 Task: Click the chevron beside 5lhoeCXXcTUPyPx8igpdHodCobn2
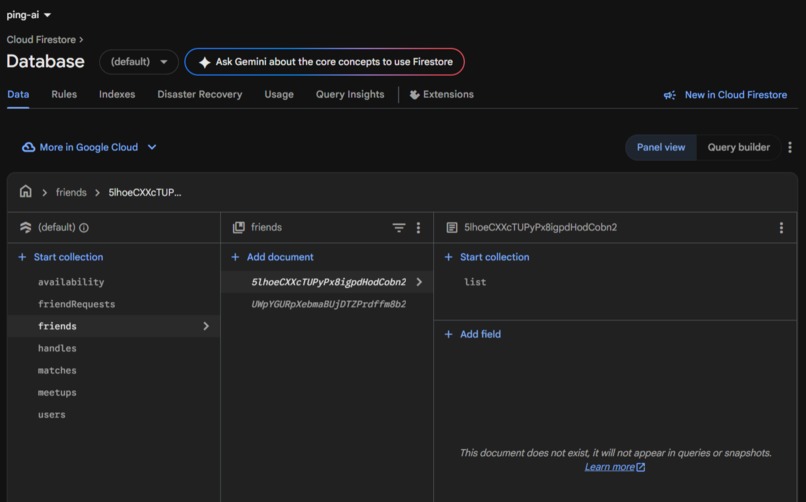point(419,282)
